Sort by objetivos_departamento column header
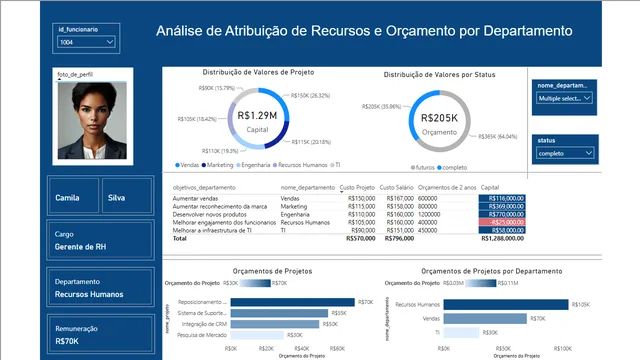This screenshot has height=360, width=640. 204,187
